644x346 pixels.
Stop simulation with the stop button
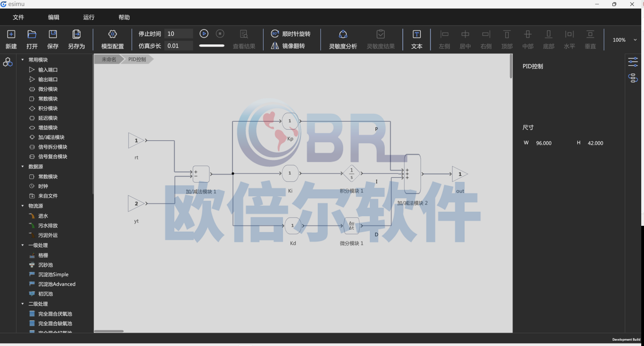point(220,34)
